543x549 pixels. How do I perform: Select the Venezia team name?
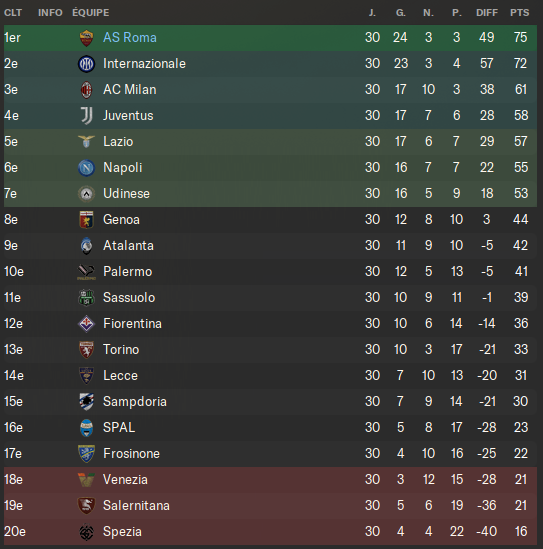[x=125, y=480]
